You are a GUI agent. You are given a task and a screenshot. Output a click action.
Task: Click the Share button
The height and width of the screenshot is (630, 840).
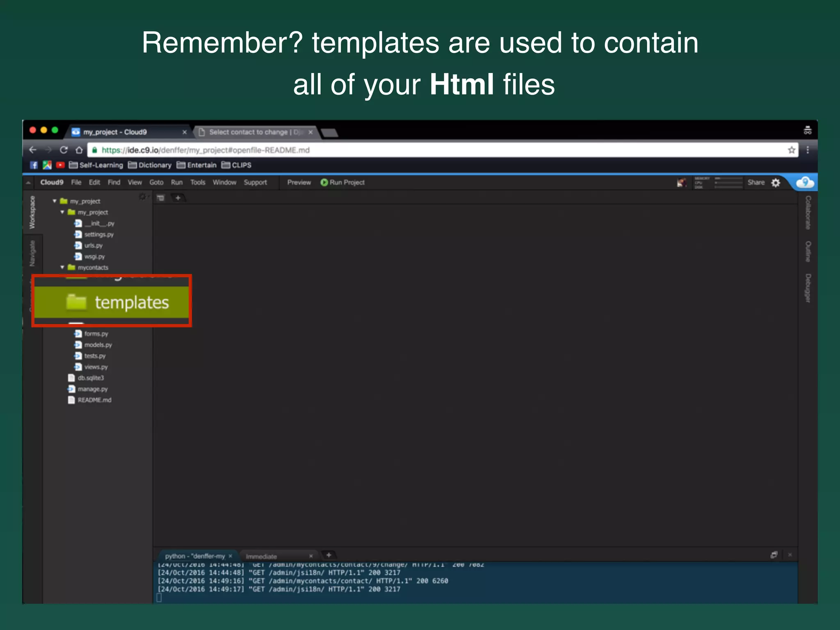click(756, 183)
